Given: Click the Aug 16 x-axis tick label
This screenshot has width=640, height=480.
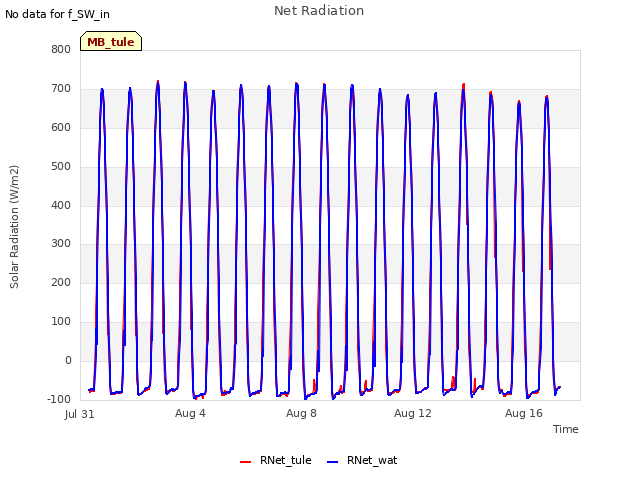Looking at the screenshot, I should pos(524,413).
